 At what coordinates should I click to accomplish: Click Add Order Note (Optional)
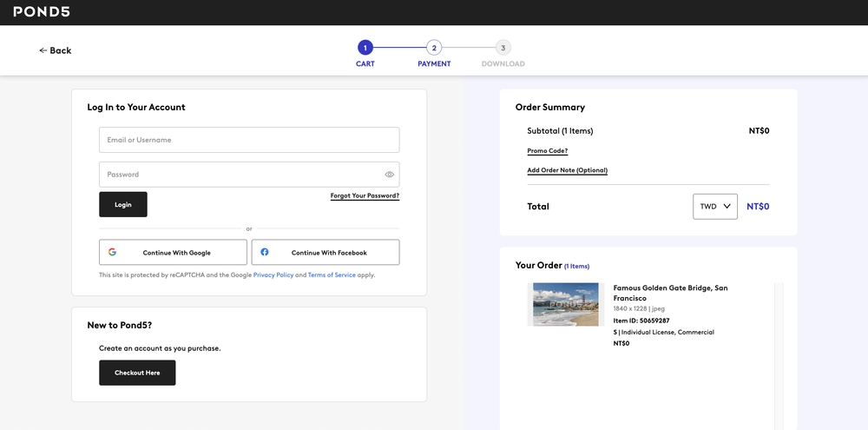coord(568,170)
